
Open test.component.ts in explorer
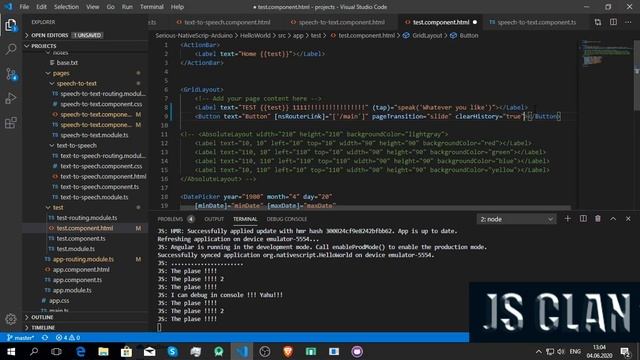coord(81,238)
